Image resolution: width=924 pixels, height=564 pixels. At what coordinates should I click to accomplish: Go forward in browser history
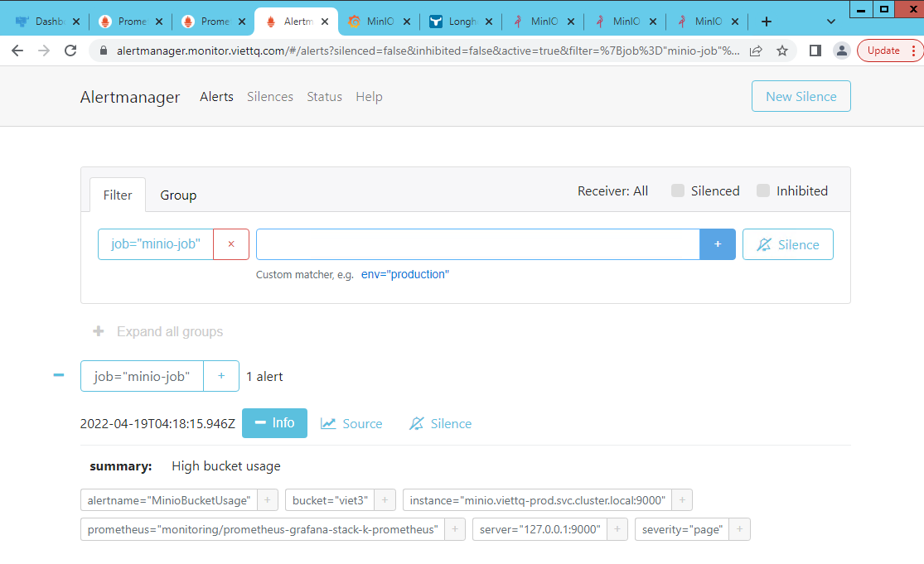click(x=44, y=51)
